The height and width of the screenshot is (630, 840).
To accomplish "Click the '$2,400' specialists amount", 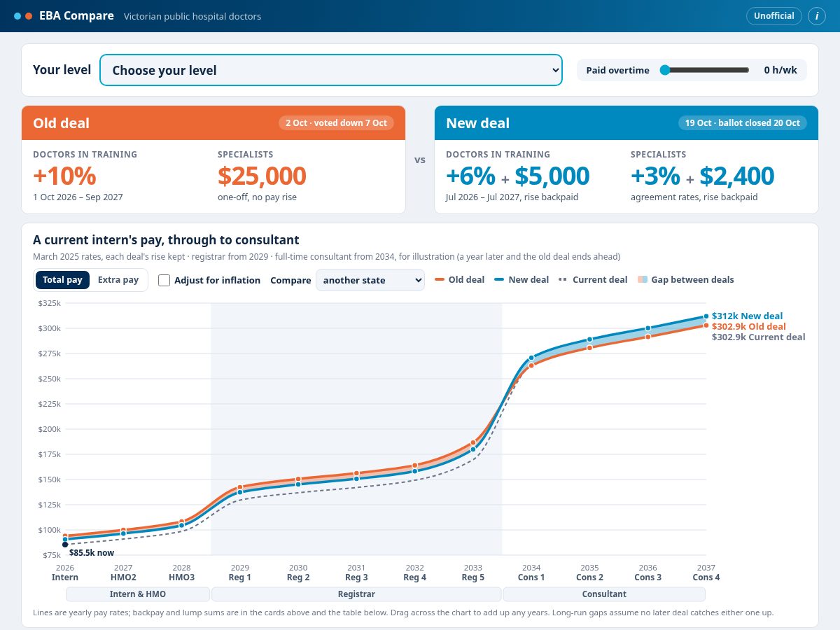I will (737, 176).
